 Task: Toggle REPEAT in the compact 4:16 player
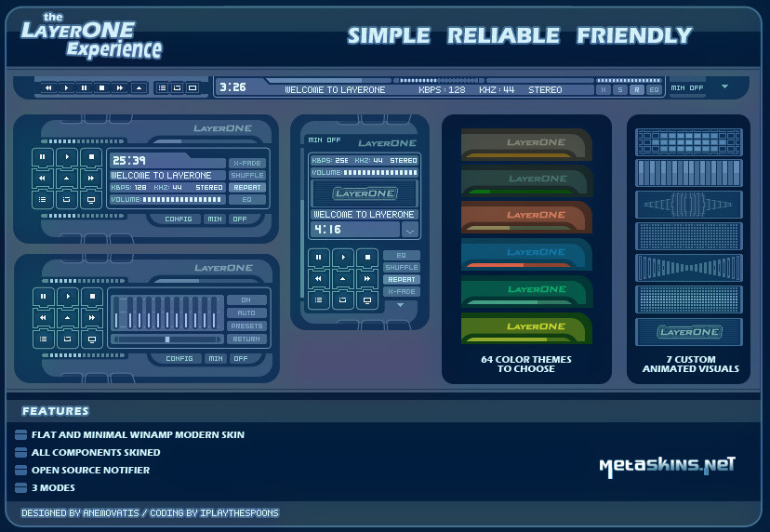pyautogui.click(x=401, y=280)
